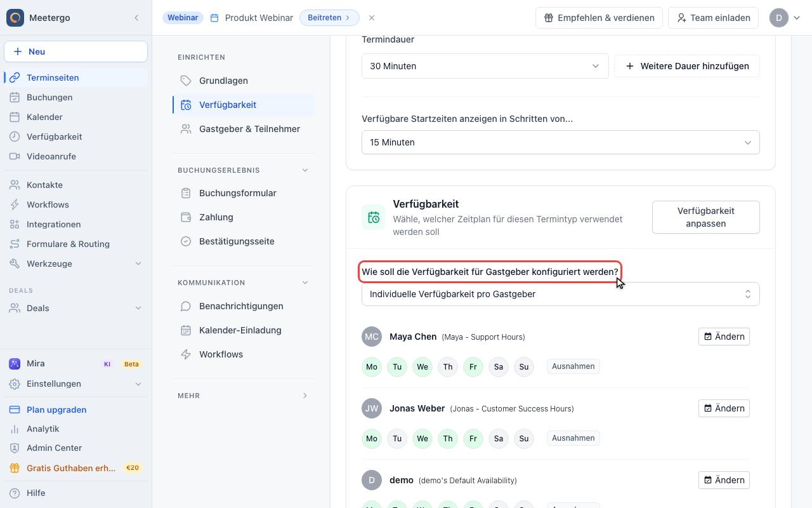Click the Kalender icon in sidebar
Viewport: 812px width, 508px height.
(x=15, y=117)
